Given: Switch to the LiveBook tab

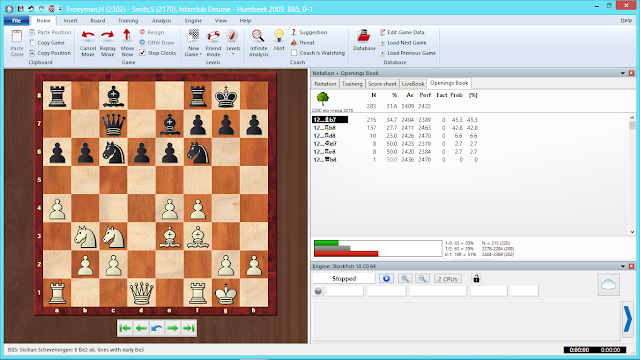Looking at the screenshot, I should 413,84.
